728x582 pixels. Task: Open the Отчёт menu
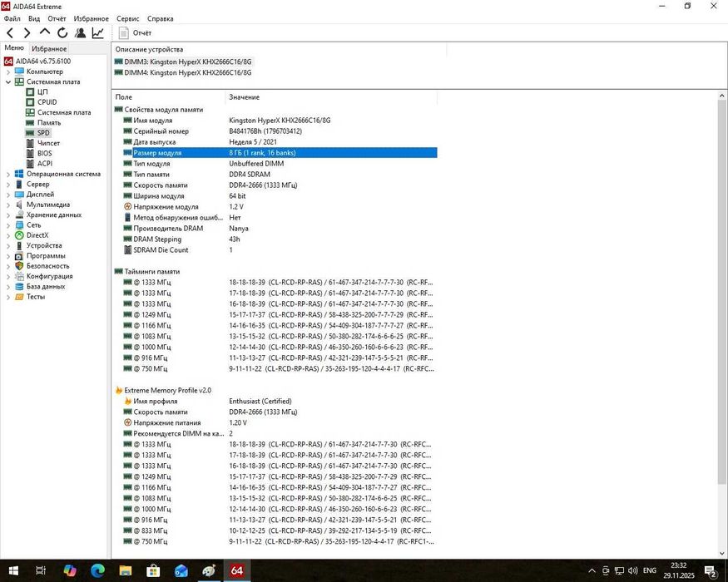(x=57, y=18)
